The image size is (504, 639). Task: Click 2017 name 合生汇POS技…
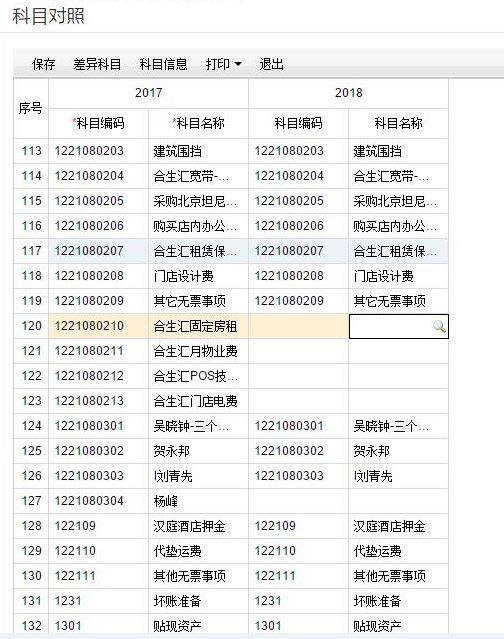click(x=195, y=376)
